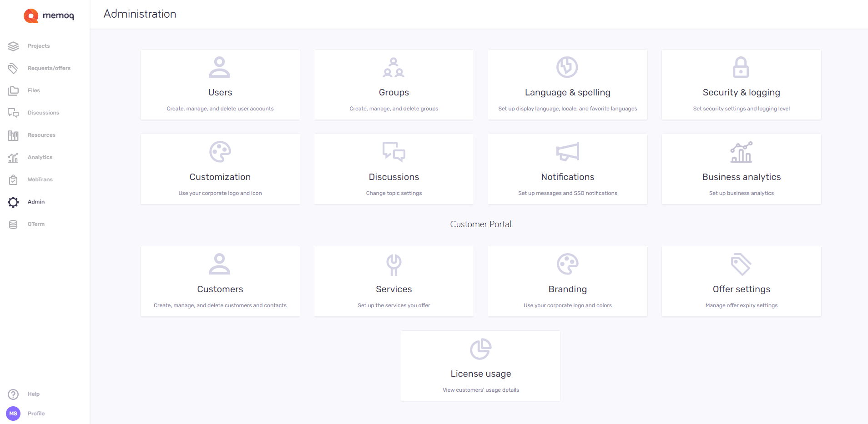
Task: Open QTerm from the sidebar
Action: 36,224
